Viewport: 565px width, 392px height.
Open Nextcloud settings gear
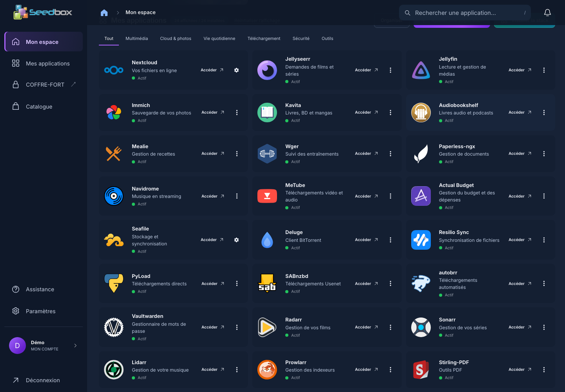[x=237, y=70]
